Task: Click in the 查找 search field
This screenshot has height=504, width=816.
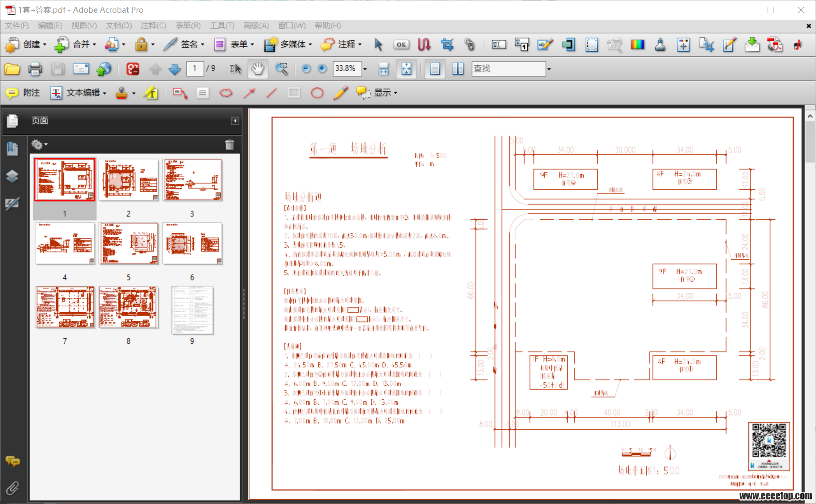Action: 509,69
